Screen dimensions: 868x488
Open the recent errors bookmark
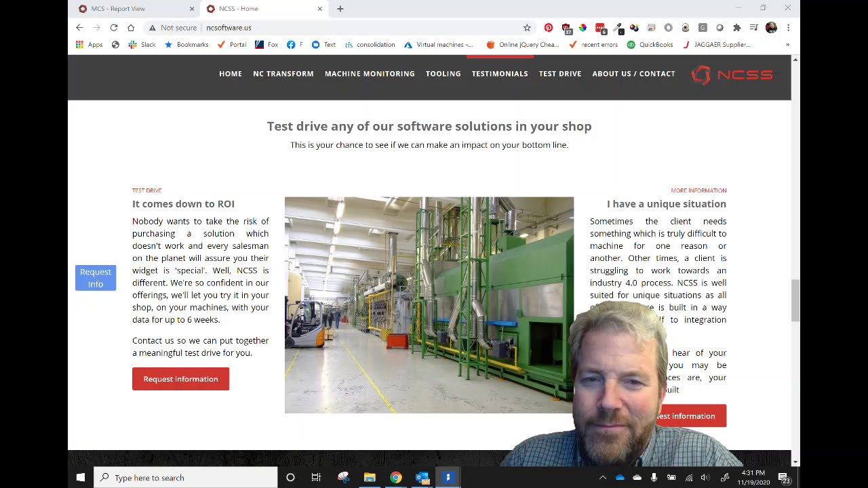tap(593, 45)
